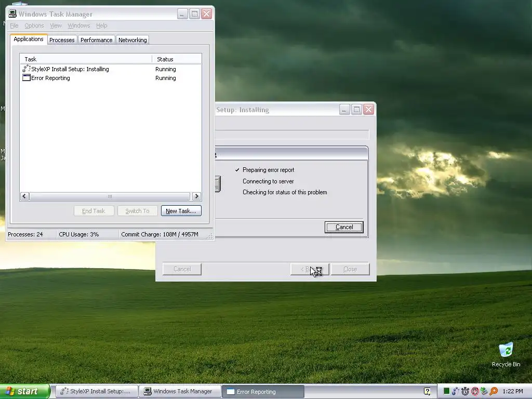Click the green CPU usage tray icon

tap(446, 391)
